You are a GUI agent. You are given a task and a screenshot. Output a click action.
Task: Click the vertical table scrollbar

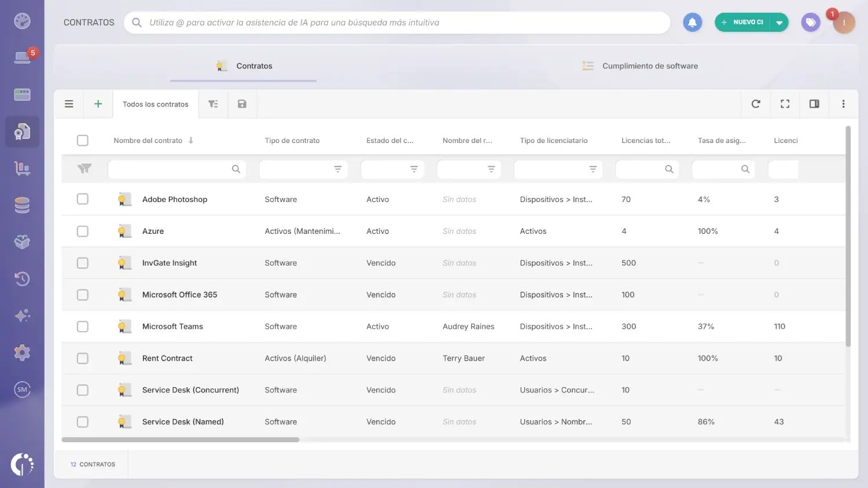(x=848, y=236)
